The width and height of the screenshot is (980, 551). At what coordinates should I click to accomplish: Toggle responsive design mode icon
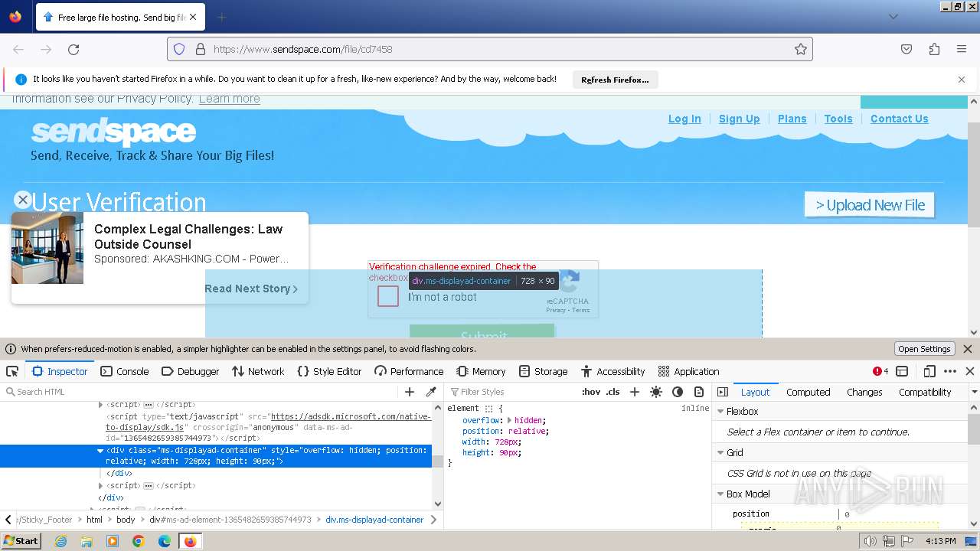pos(929,371)
